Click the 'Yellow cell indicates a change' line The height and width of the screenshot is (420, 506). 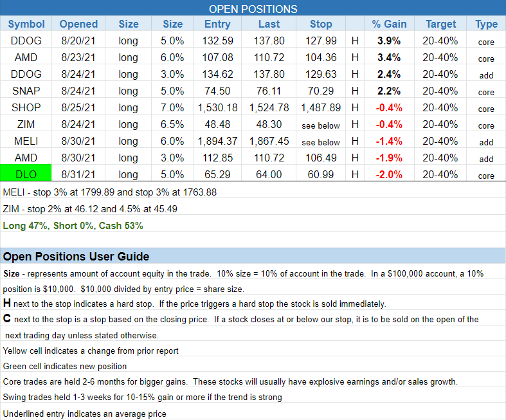tap(91, 351)
